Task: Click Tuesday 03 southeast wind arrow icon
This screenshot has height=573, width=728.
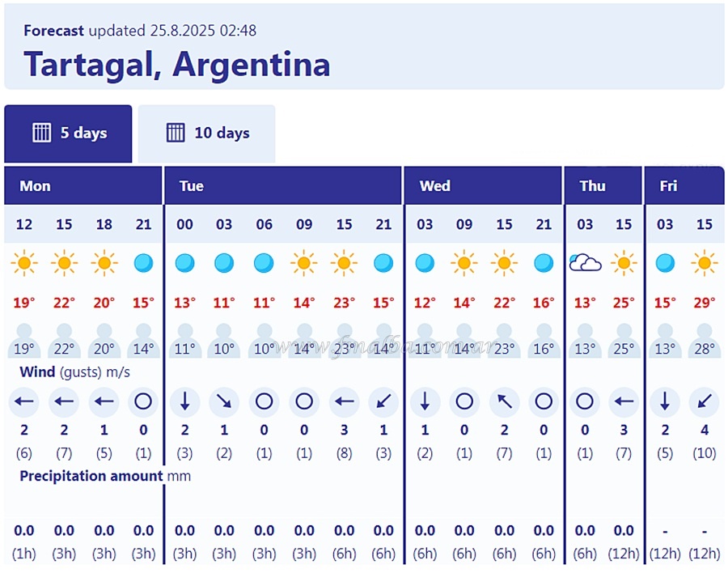Action: (224, 401)
